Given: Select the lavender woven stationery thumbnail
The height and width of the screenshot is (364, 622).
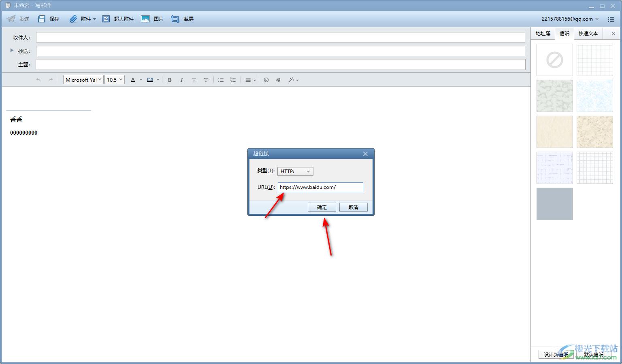Looking at the screenshot, I should point(555,168).
